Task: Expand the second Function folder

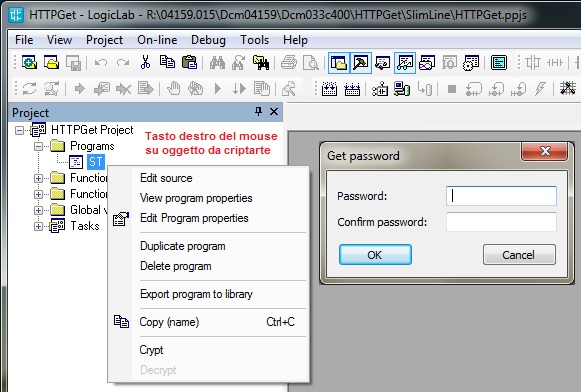Action: 38,194
